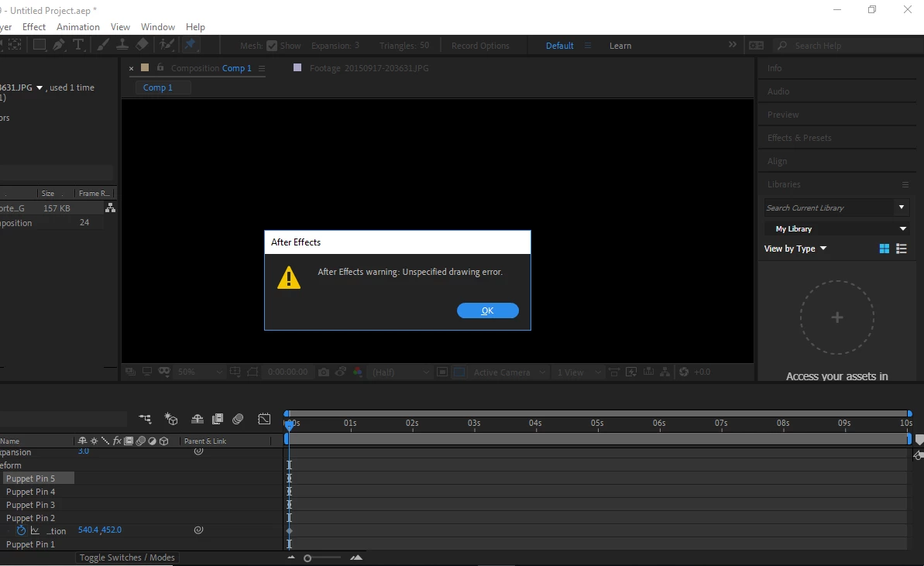Switch library to list view
924x566 pixels.
[x=901, y=249]
